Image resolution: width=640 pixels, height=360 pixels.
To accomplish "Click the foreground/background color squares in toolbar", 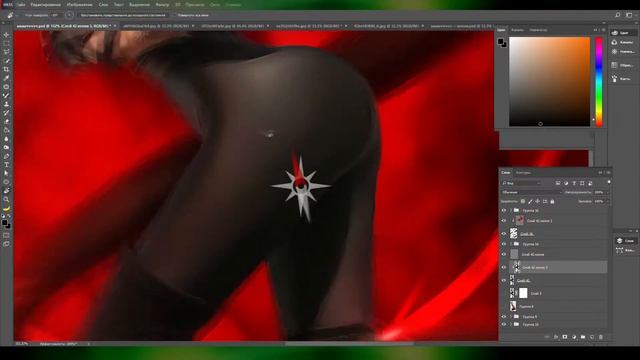I will [x=6, y=224].
